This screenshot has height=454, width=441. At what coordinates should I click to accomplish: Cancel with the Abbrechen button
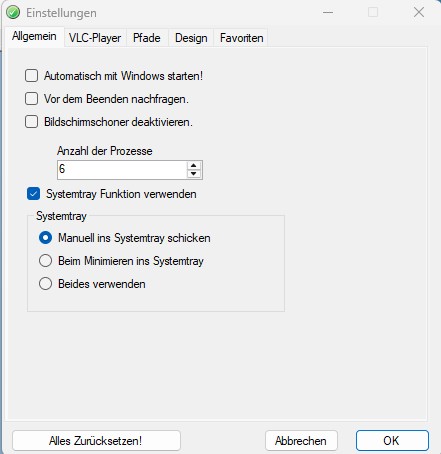301,441
